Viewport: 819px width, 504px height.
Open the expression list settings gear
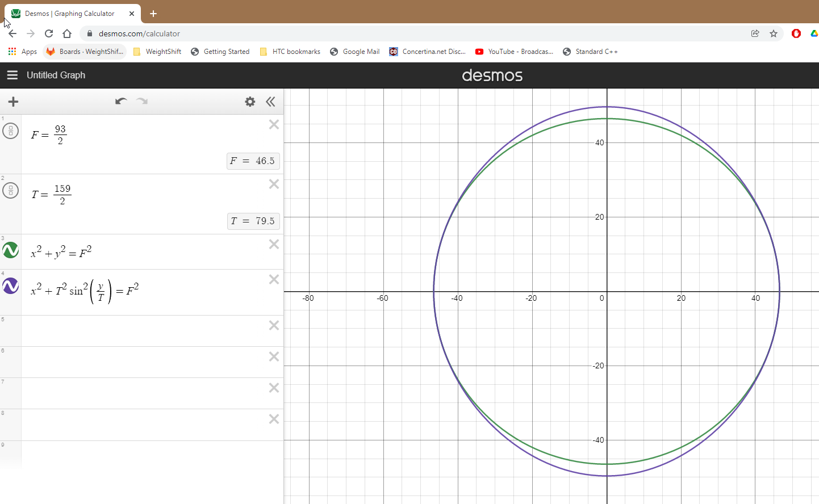tap(250, 102)
